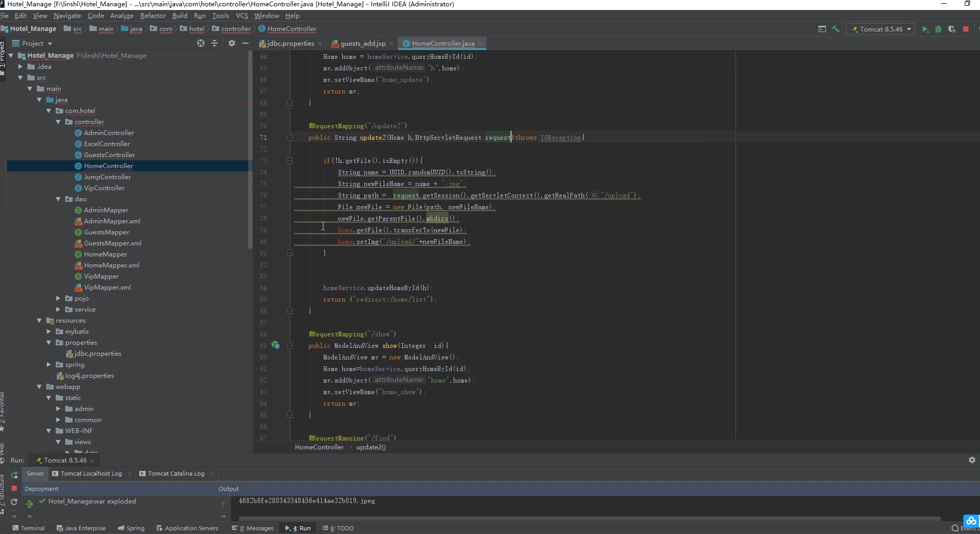980x534 pixels.
Task: Expand the .idea folder
Action: click(21, 67)
